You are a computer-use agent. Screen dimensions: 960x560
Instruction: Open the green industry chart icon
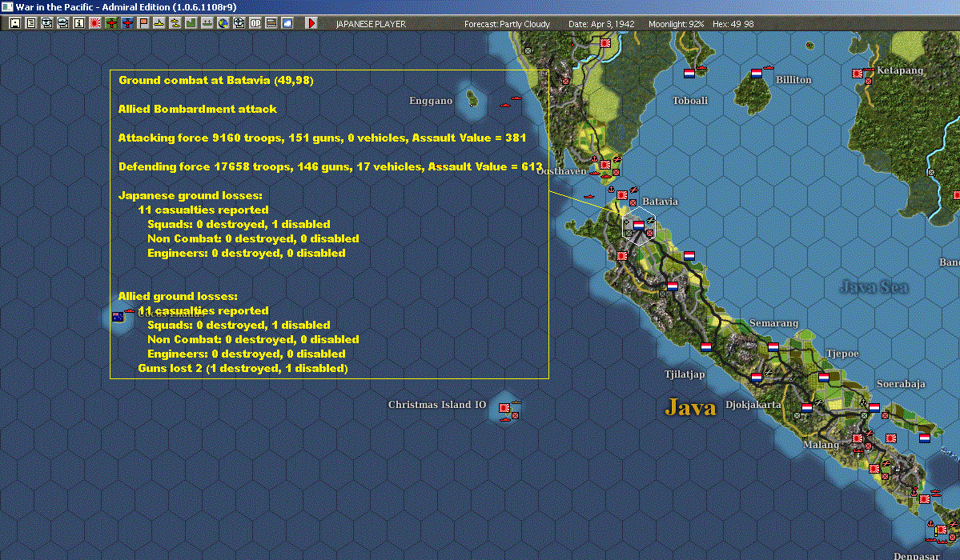click(x=191, y=23)
